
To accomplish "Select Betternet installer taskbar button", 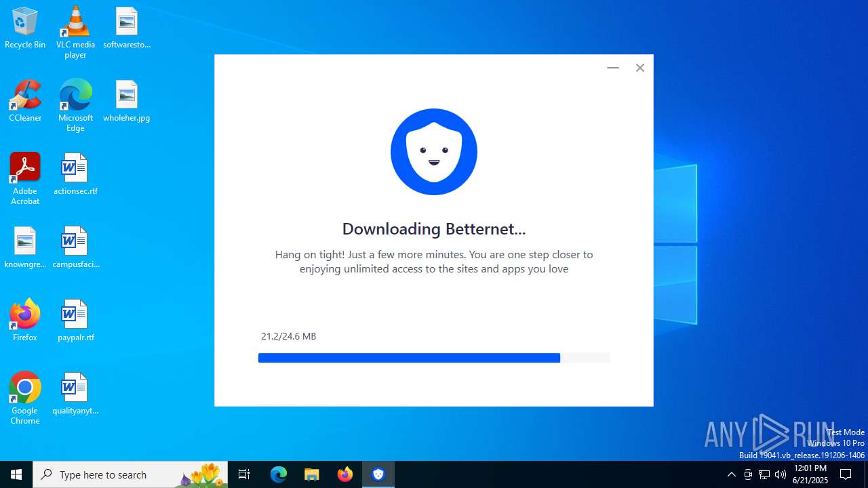I will pyautogui.click(x=378, y=474).
